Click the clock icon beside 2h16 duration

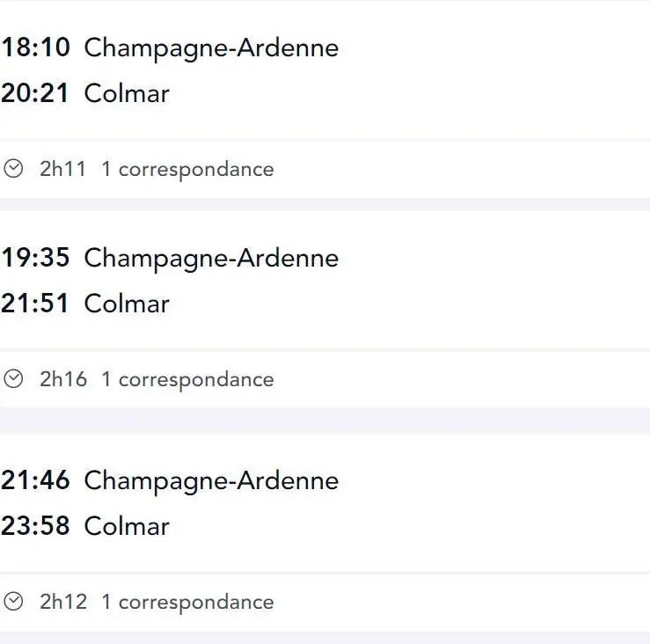(x=13, y=379)
